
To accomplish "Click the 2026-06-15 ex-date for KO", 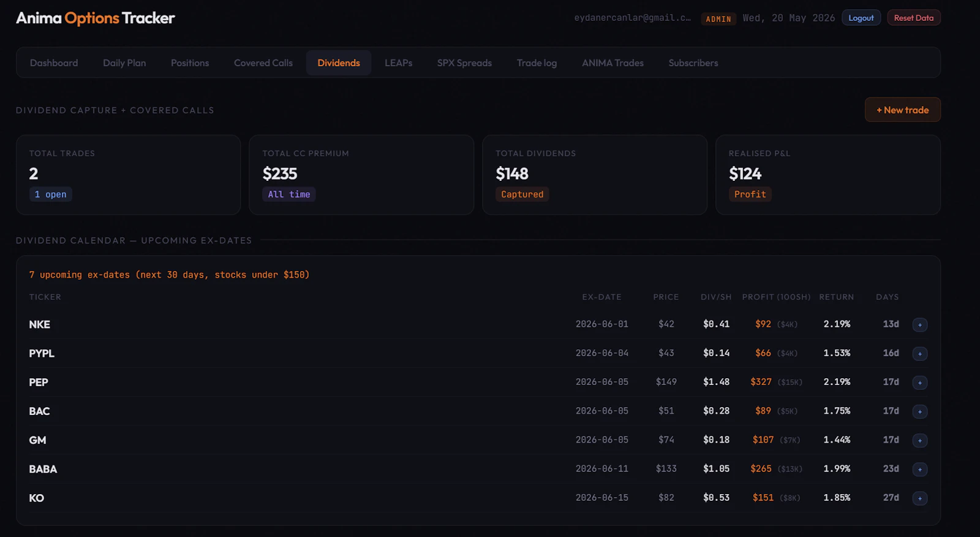I will [x=602, y=498].
